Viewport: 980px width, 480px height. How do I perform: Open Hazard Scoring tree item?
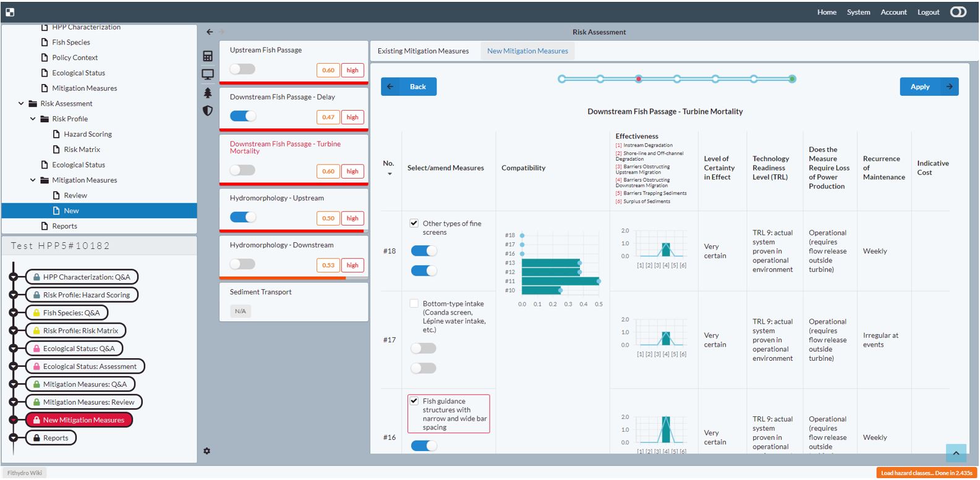coord(87,134)
